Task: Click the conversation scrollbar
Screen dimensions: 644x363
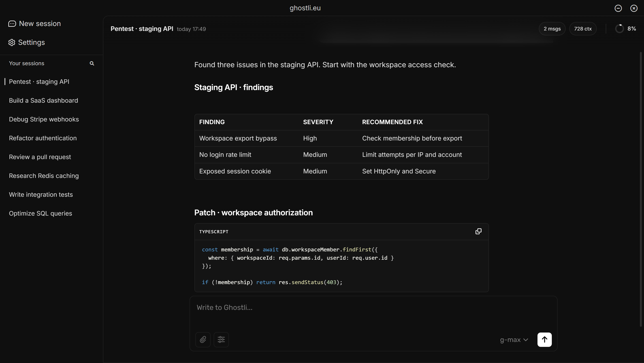Action: tap(641, 189)
